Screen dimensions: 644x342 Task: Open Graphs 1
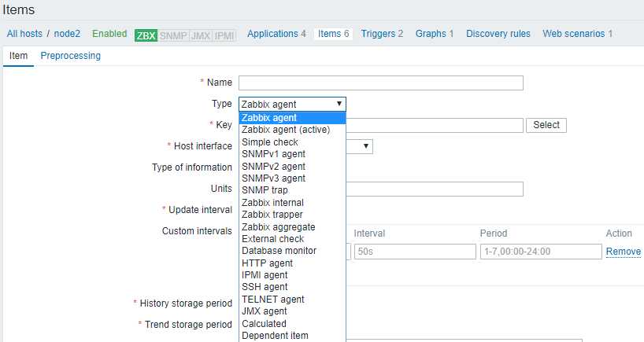(435, 34)
